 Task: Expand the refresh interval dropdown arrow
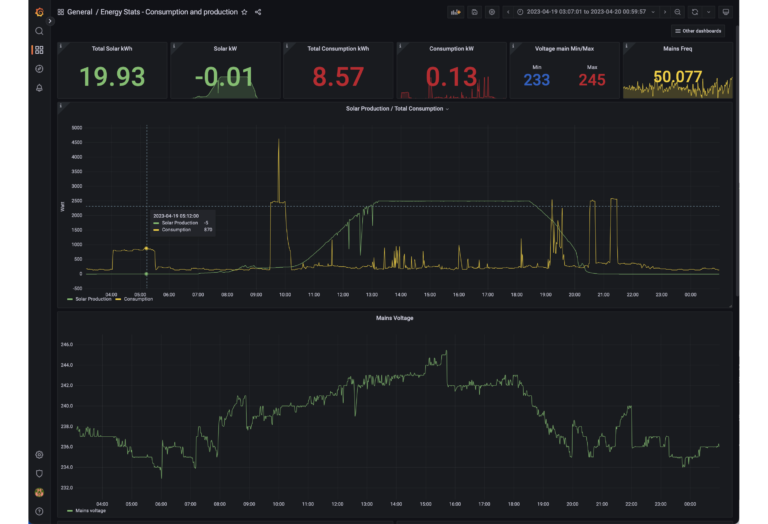(709, 12)
